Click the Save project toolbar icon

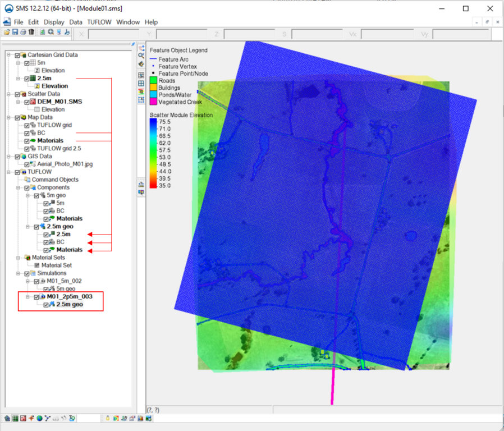[15, 33]
